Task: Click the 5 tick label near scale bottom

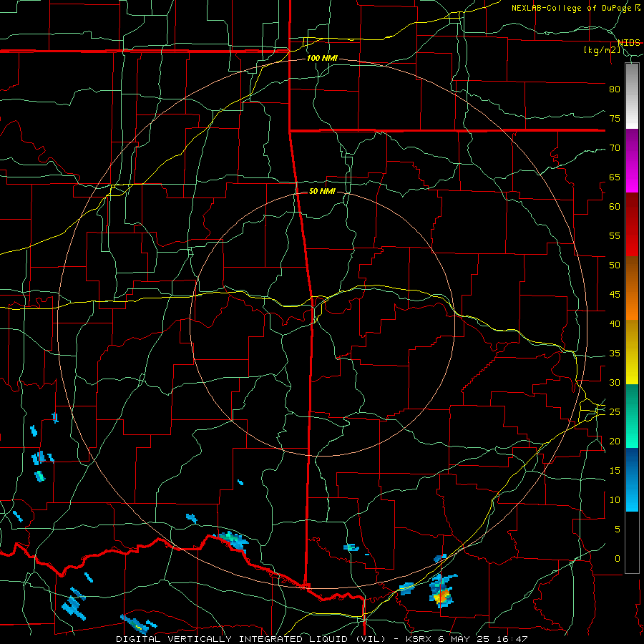Action: coord(618,530)
